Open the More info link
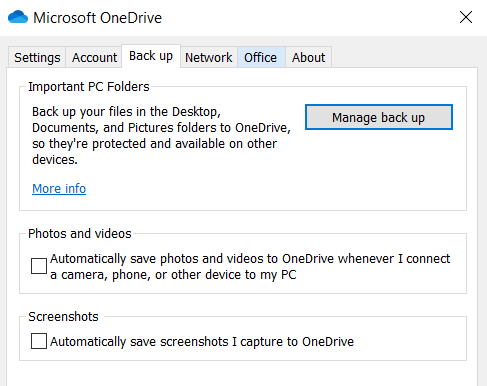The height and width of the screenshot is (386, 487). tap(59, 189)
